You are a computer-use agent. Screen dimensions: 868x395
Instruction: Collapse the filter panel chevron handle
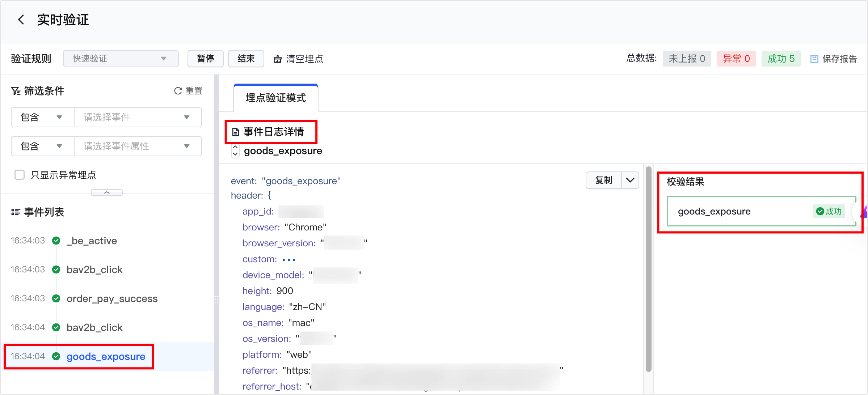click(106, 192)
